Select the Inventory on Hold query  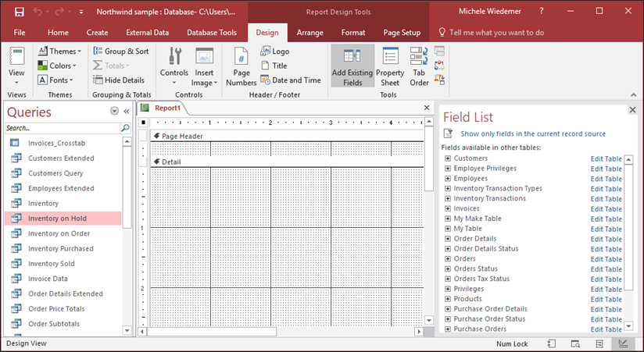(63, 219)
